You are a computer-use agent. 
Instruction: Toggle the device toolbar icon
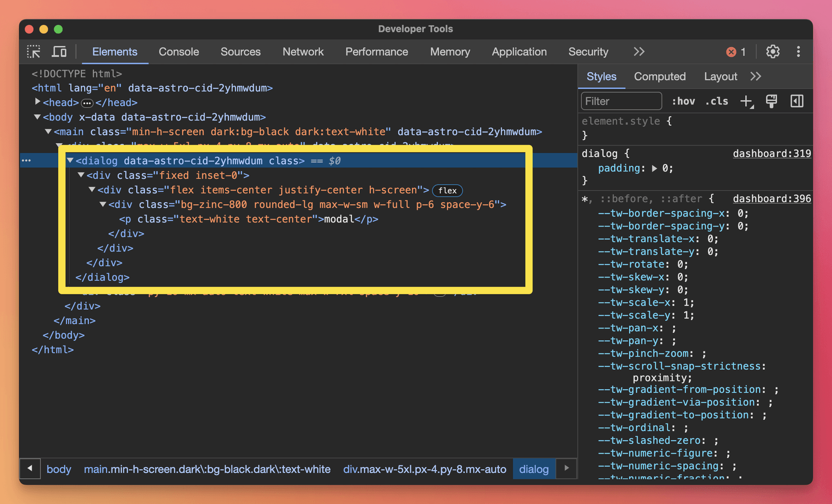point(59,51)
